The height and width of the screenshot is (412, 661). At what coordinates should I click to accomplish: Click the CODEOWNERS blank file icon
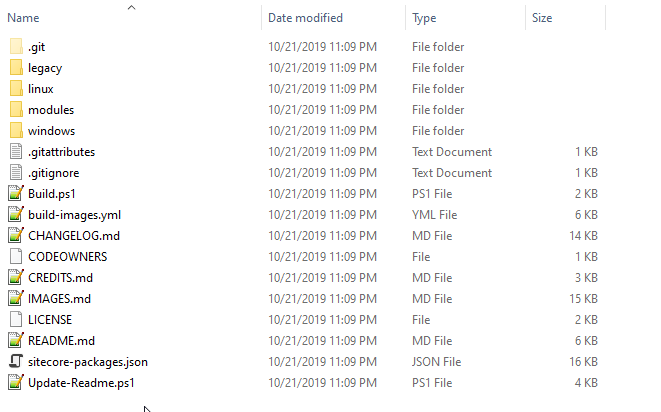(x=16, y=256)
